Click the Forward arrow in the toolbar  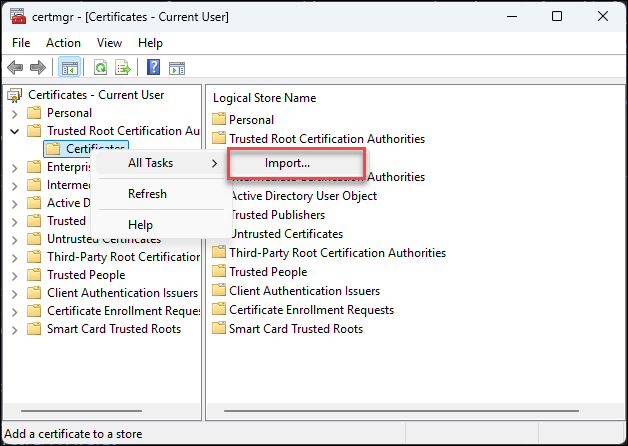tap(38, 67)
